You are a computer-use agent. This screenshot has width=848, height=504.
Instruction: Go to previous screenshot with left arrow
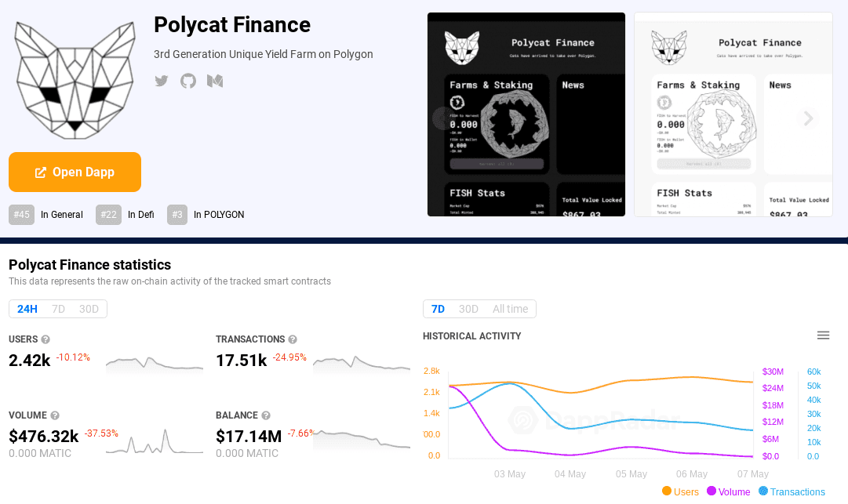[x=442, y=118]
